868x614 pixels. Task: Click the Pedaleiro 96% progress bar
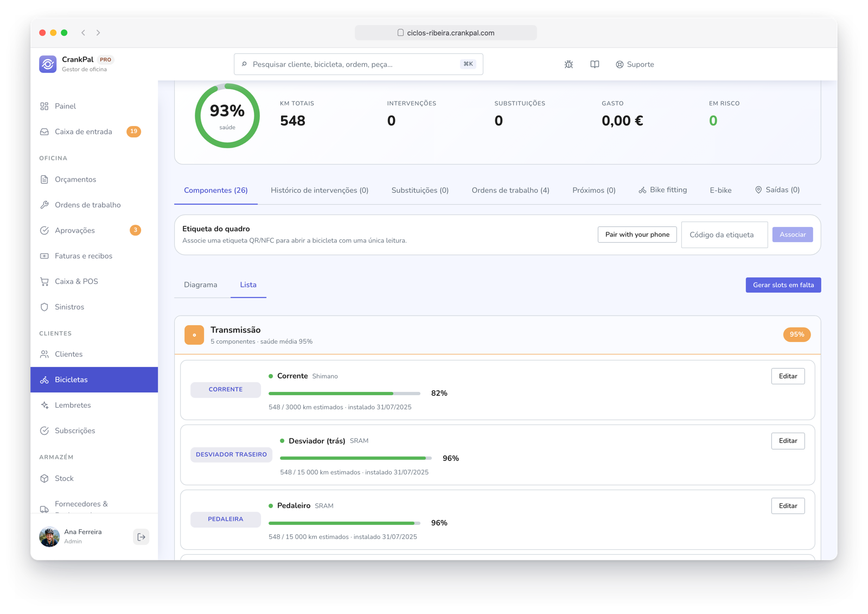[x=344, y=523]
